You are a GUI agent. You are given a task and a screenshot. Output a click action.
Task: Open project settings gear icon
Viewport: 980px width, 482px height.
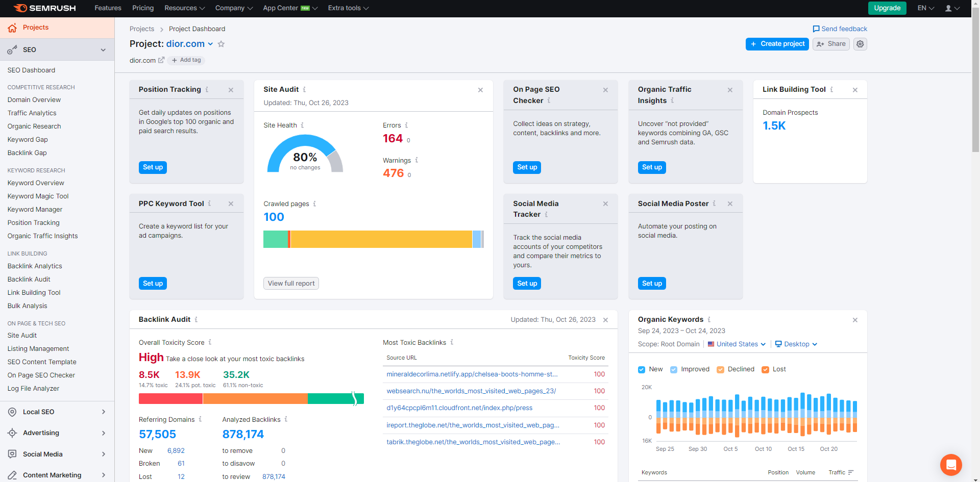click(860, 44)
